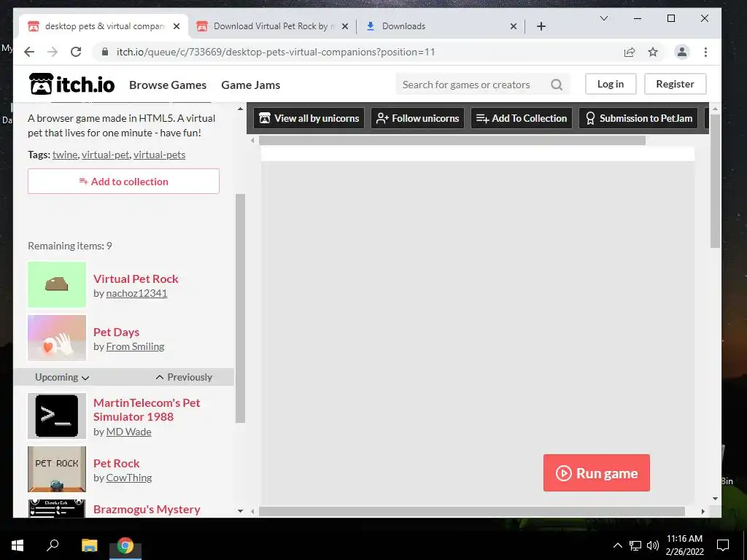Open Virtual Pet Rock game link
Image resolution: width=747 pixels, height=560 pixels.
(x=136, y=279)
